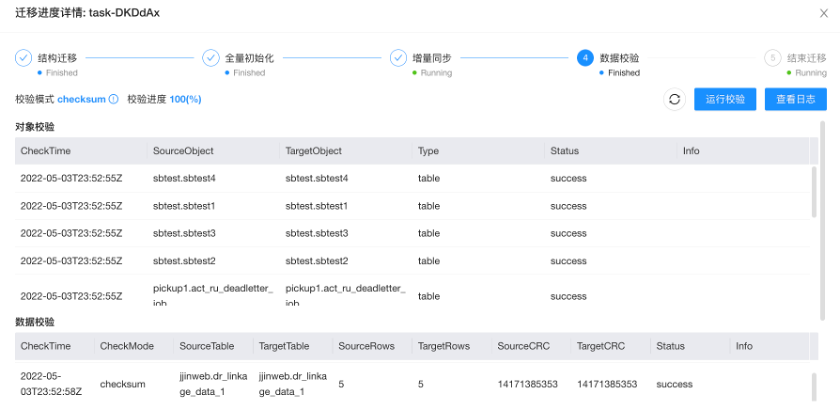840x410 pixels.
Task: Click the 100(%) progress value
Action: [x=185, y=100]
